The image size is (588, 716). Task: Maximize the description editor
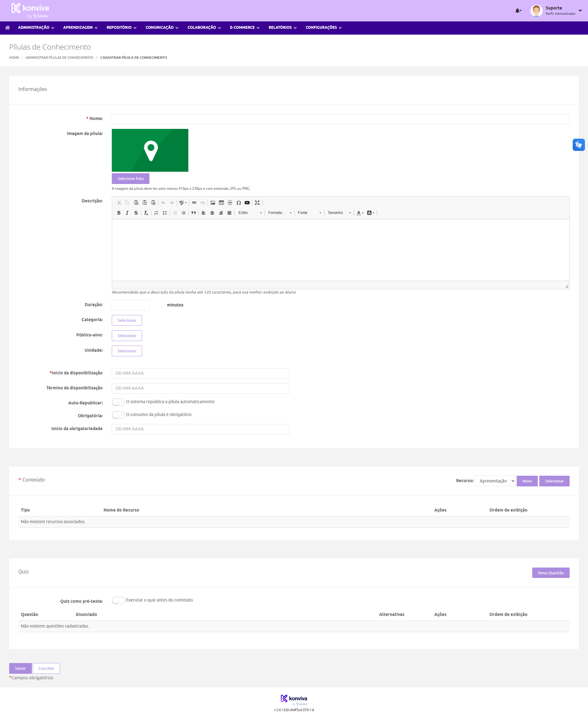click(257, 203)
